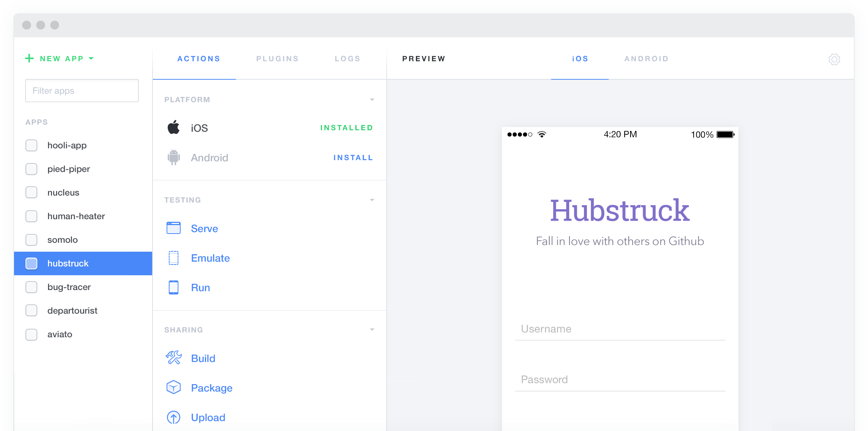Click the Apple logo beside iOS
The width and height of the screenshot is (868, 431).
(173, 128)
